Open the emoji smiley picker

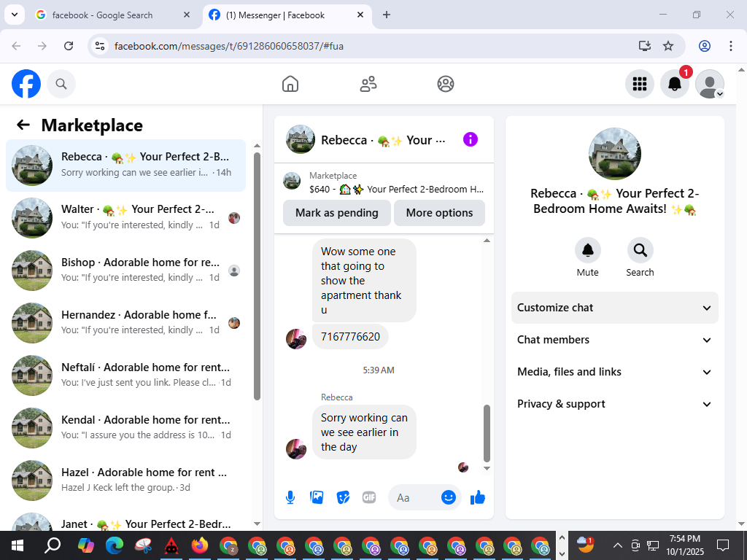pos(449,497)
